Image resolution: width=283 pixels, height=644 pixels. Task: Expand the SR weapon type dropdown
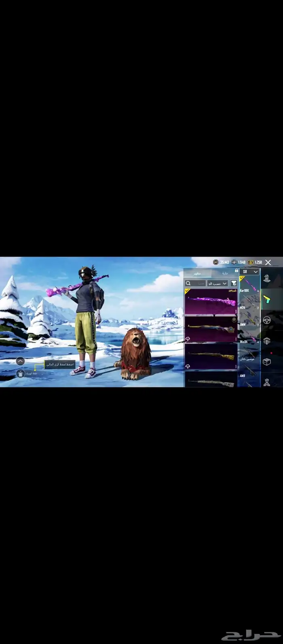(249, 272)
